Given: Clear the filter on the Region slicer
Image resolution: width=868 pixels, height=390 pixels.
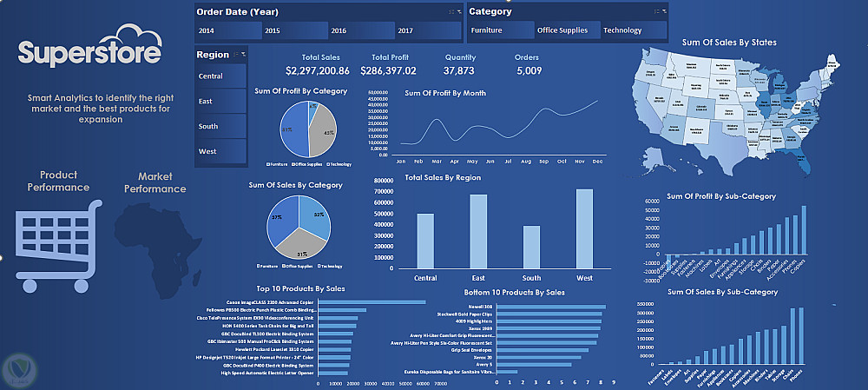Looking at the screenshot, I should tap(243, 55).
